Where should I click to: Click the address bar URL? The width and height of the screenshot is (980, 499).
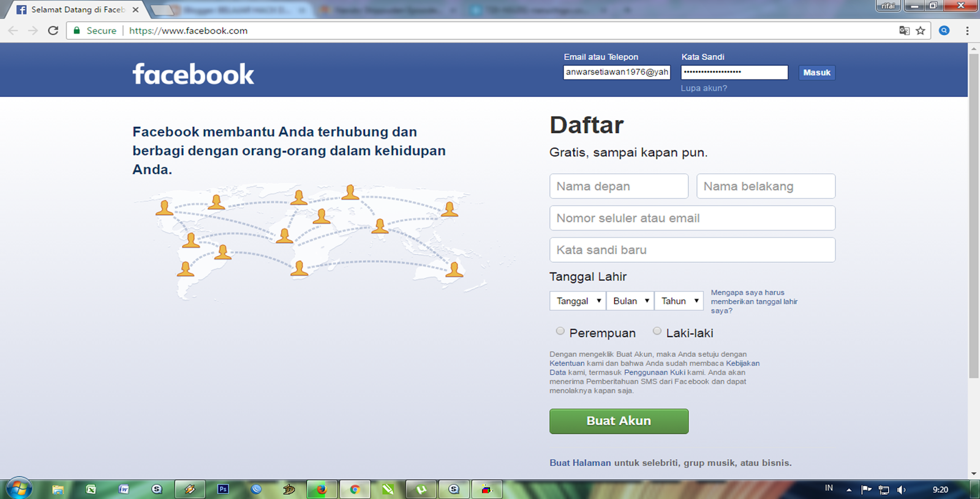tap(188, 31)
